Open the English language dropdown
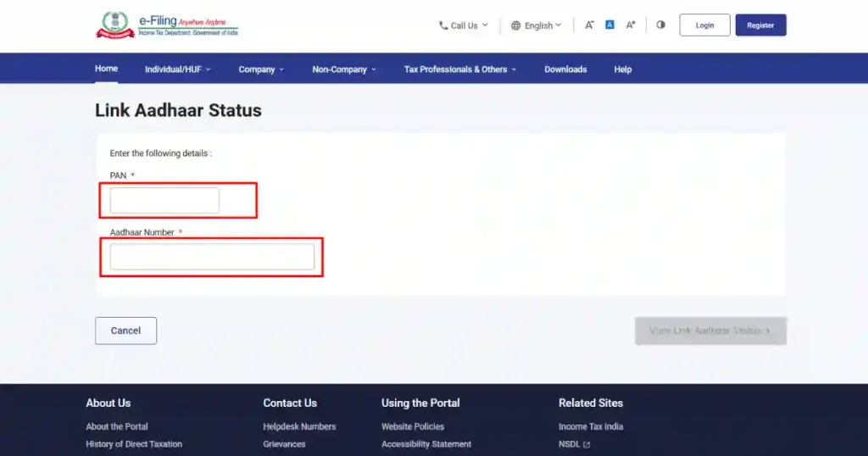868x456 pixels. coord(536,25)
